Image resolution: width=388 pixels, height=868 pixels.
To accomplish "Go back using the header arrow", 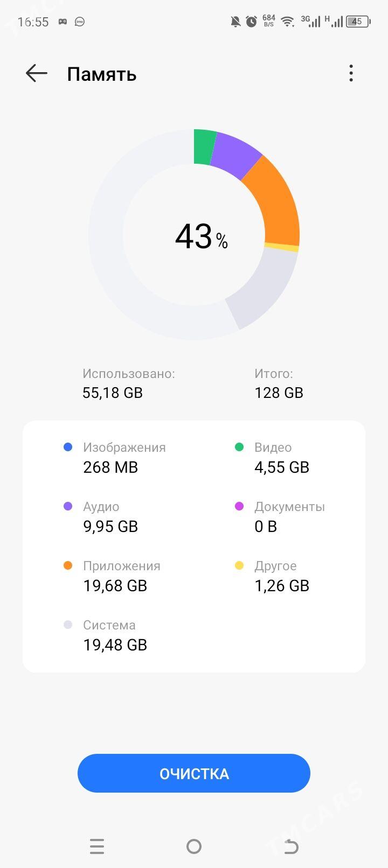I will [x=37, y=73].
